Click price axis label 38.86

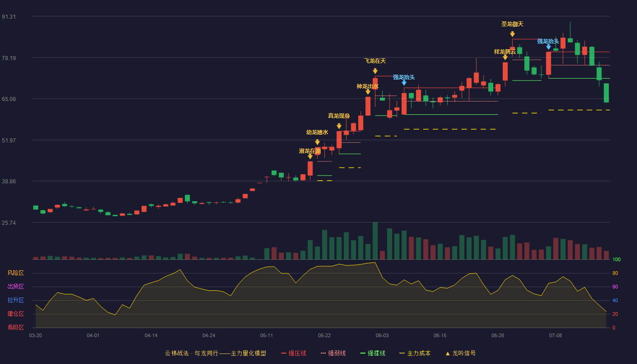click(x=9, y=181)
